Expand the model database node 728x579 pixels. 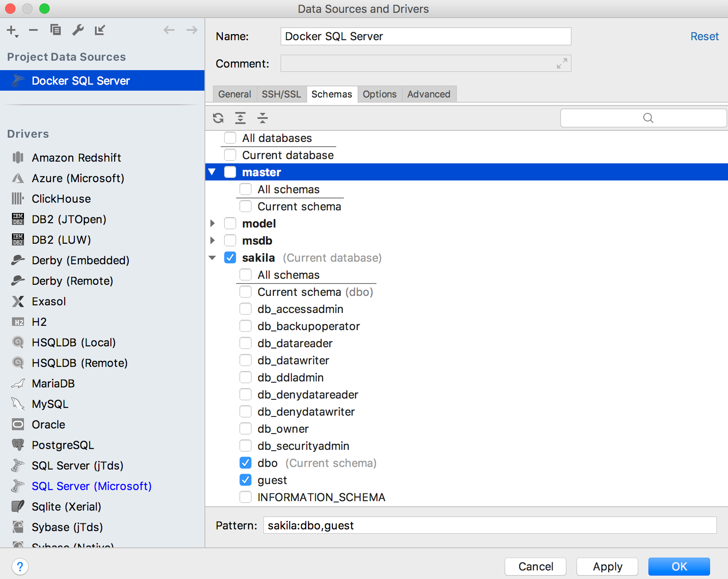[x=213, y=224]
